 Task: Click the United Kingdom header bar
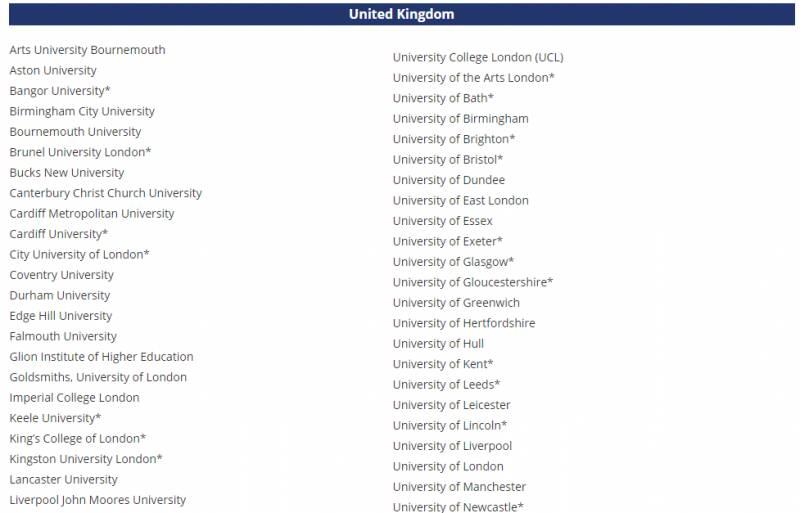(400, 14)
